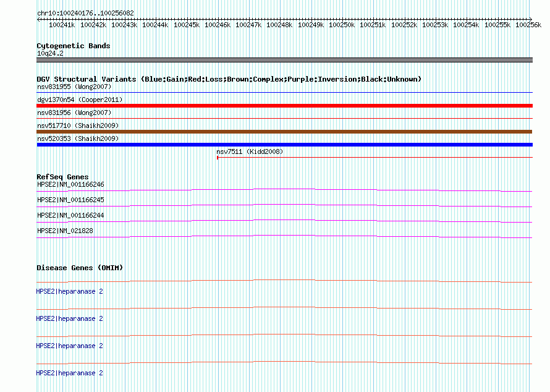Click the Cytogenetic Bands track title
The width and height of the screenshot is (550, 392).
coord(74,46)
